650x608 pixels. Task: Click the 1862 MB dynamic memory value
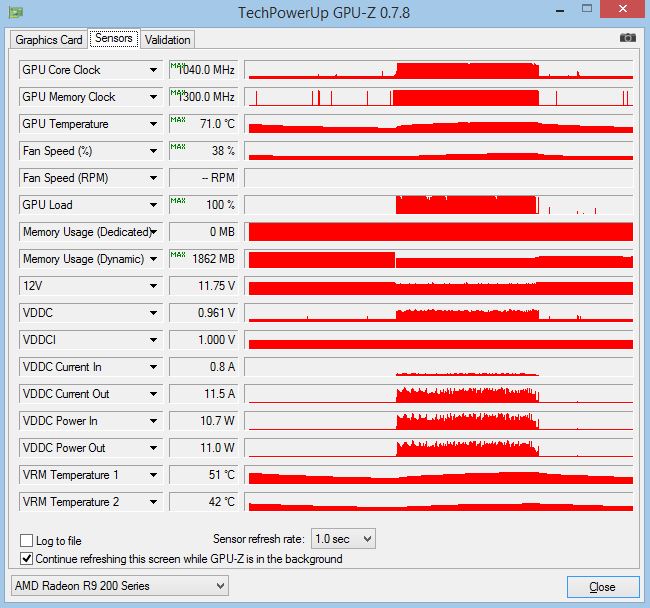(204, 259)
